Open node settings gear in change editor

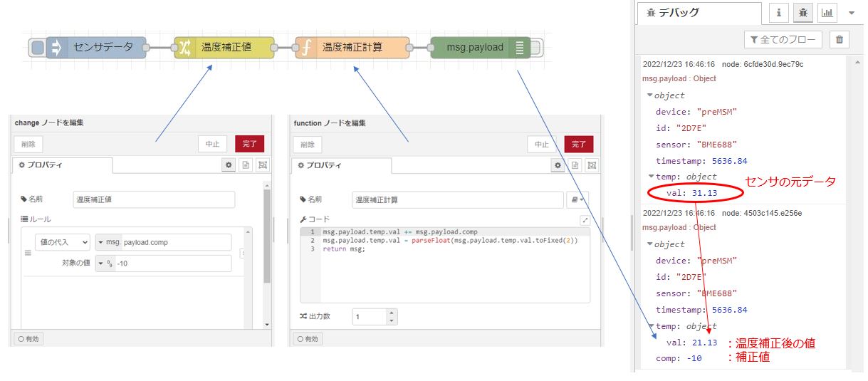tap(229, 165)
